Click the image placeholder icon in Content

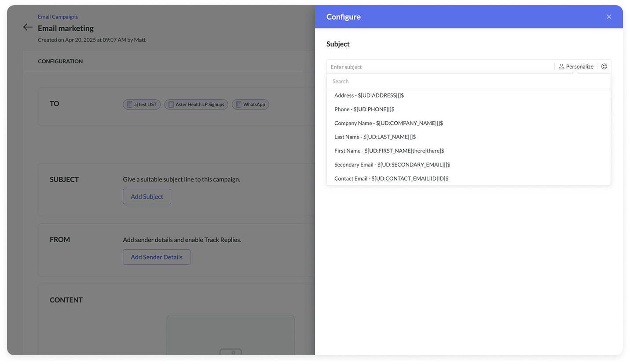point(231,352)
